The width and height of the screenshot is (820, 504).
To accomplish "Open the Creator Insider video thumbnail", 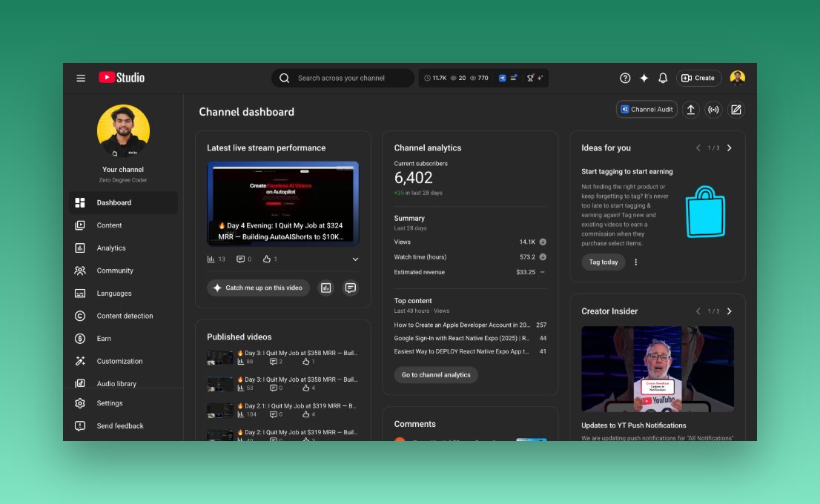I will (x=658, y=369).
